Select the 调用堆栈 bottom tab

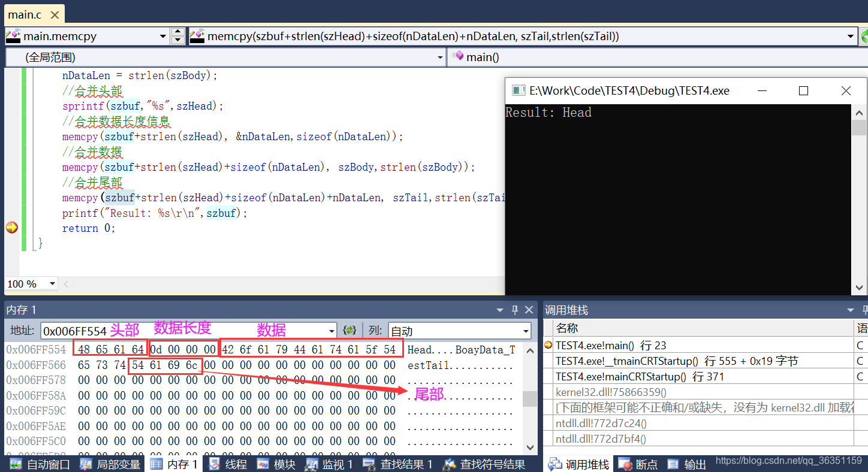click(578, 464)
